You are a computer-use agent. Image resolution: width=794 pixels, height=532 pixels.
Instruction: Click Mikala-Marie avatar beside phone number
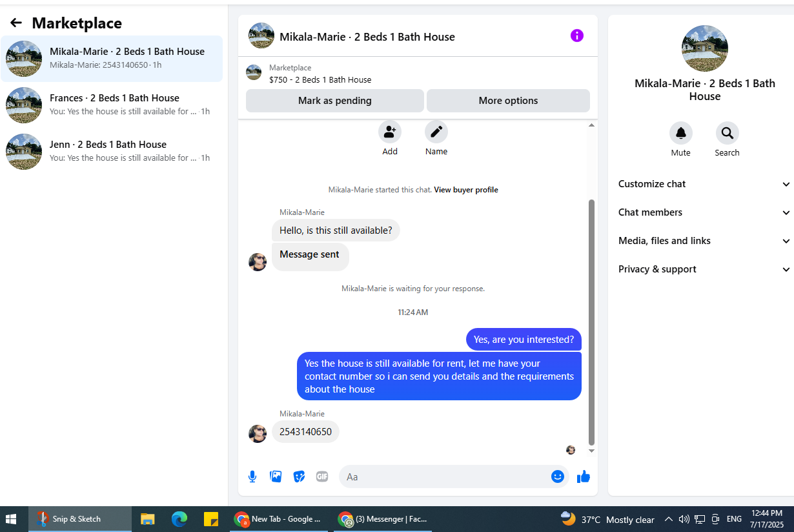tap(258, 434)
